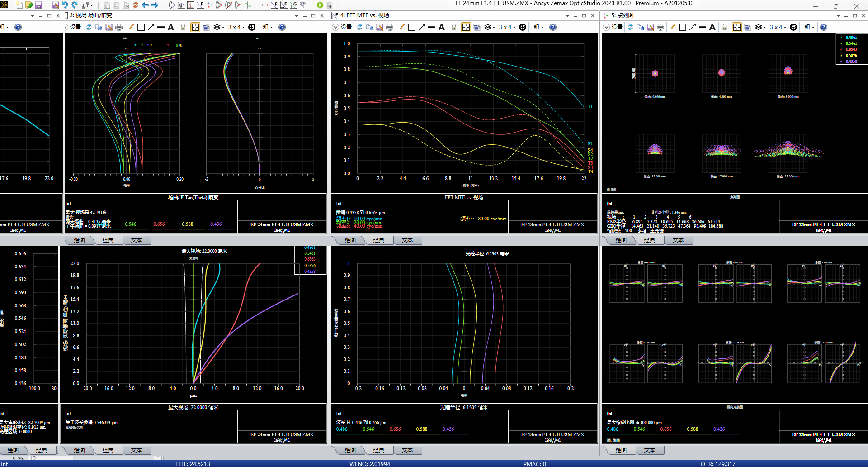
Task: Open window layout dropdown in main toolbar
Action: (x=87, y=5)
